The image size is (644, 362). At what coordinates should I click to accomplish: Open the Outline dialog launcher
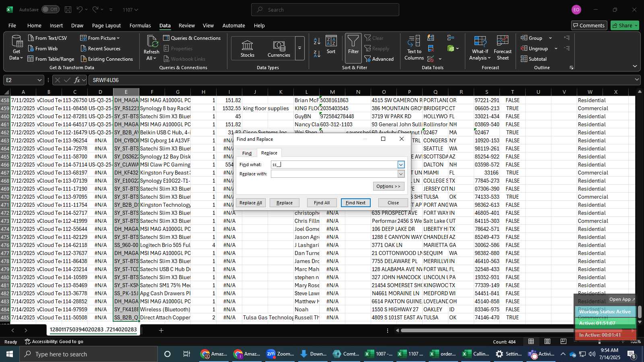coord(572,68)
